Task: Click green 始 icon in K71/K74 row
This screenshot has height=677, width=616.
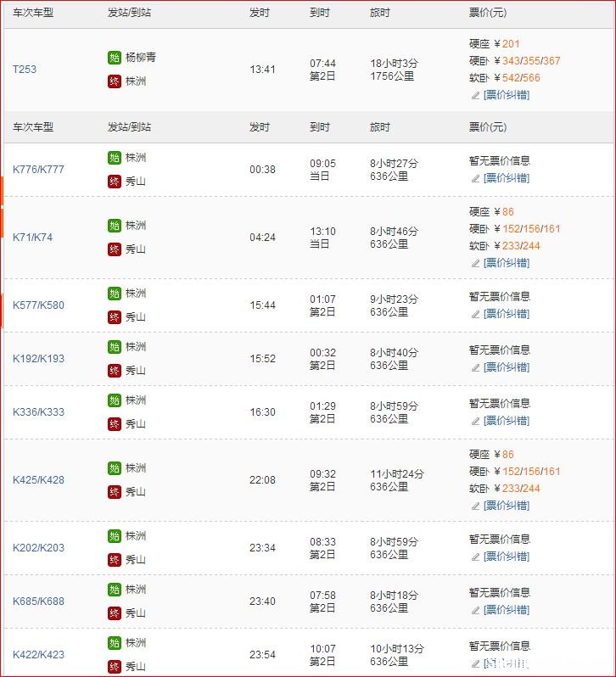Action: [115, 226]
